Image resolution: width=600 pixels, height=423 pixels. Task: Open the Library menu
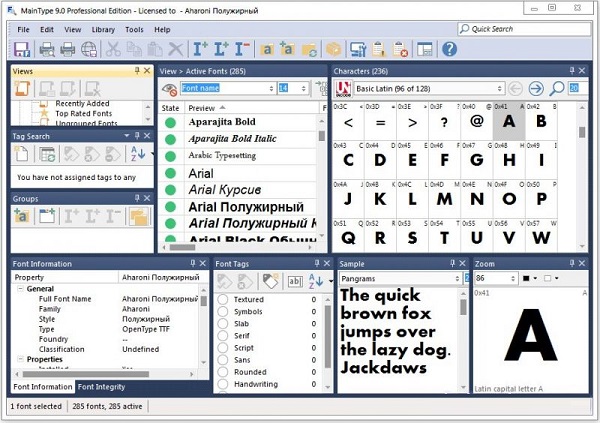(x=103, y=29)
